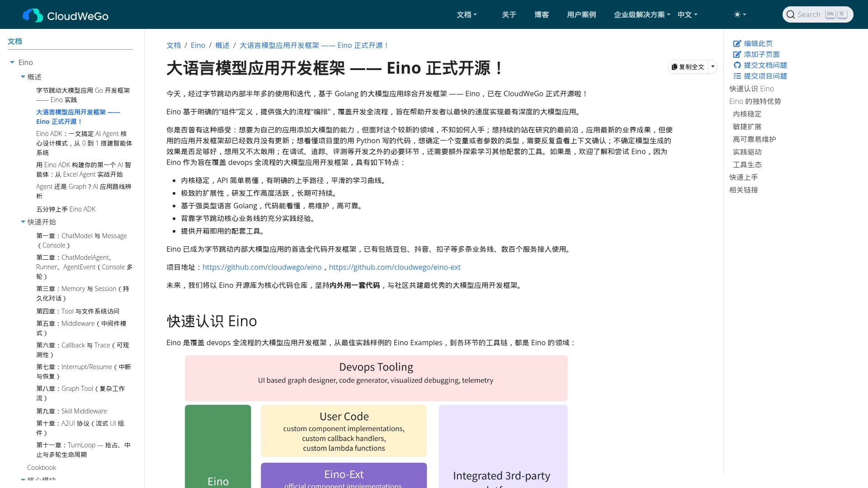The width and height of the screenshot is (868, 488).
Task: Open 第十一章：TurnLoop chapter
Action: (83, 450)
